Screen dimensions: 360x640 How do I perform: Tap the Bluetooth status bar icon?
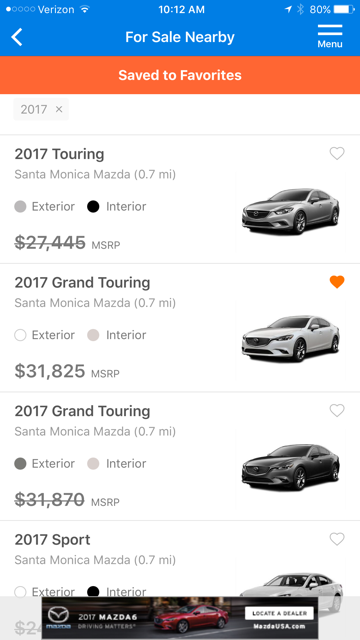tap(300, 9)
